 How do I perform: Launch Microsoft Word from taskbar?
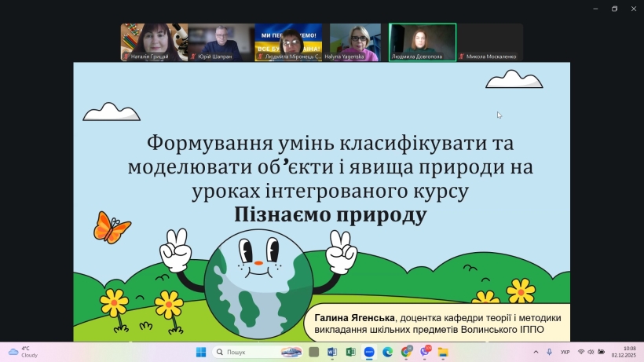pyautogui.click(x=332, y=352)
